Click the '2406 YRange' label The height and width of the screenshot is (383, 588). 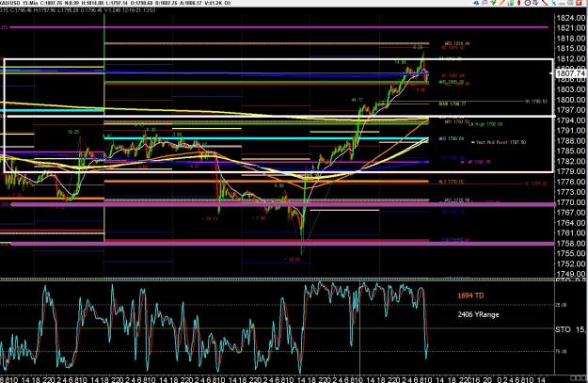[x=479, y=314]
